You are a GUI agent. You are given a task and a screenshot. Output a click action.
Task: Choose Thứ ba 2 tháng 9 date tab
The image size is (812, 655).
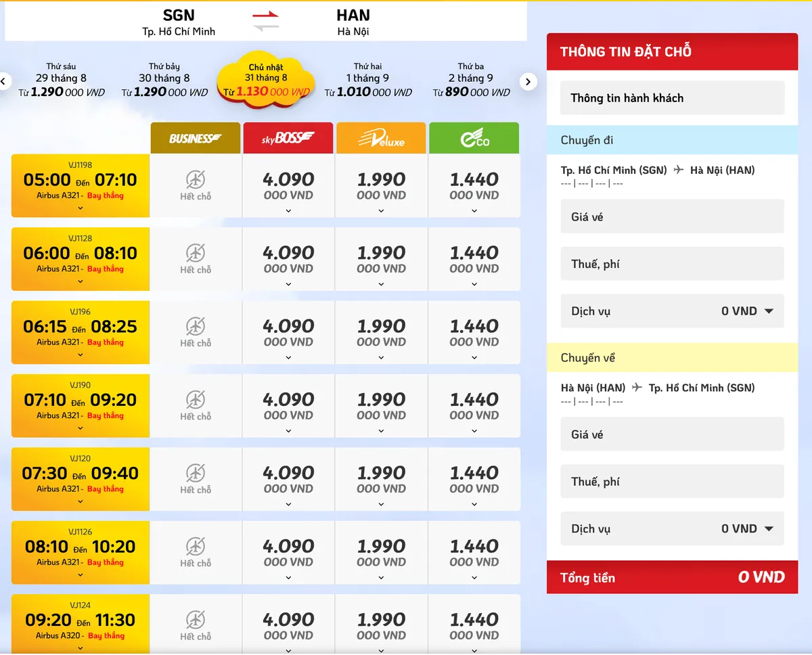(x=471, y=80)
